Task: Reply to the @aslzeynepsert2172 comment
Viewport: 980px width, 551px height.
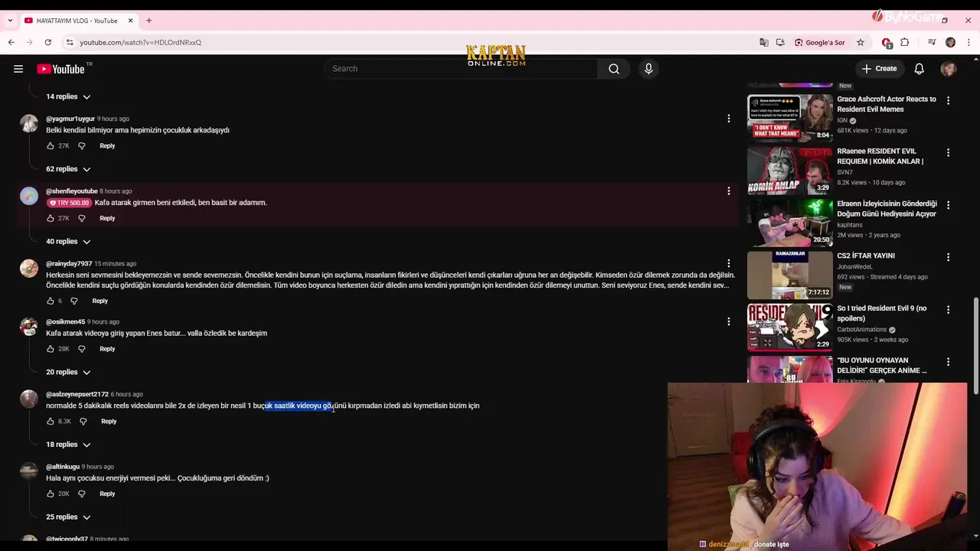Action: coord(109,422)
